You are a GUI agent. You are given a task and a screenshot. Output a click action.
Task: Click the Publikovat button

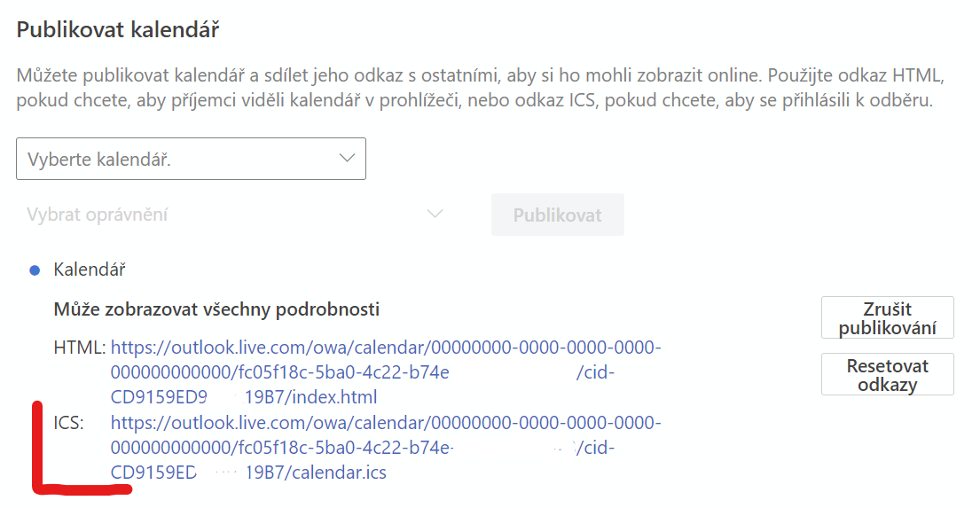click(558, 215)
